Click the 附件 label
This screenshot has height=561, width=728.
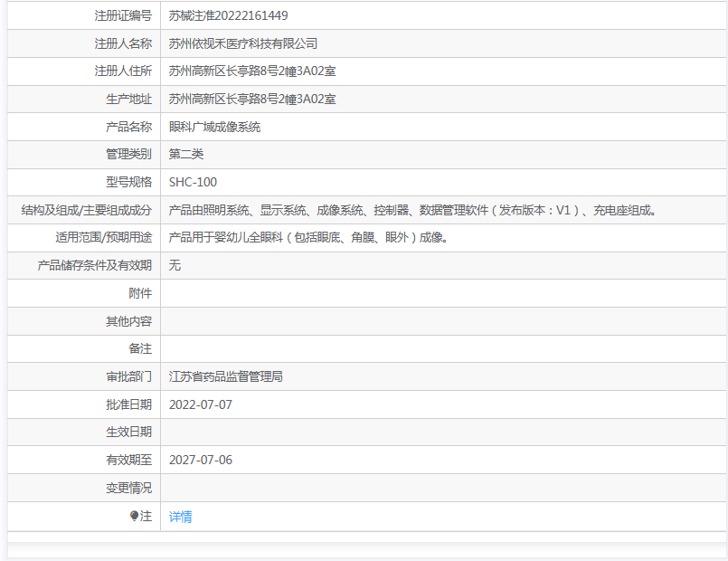pos(140,293)
